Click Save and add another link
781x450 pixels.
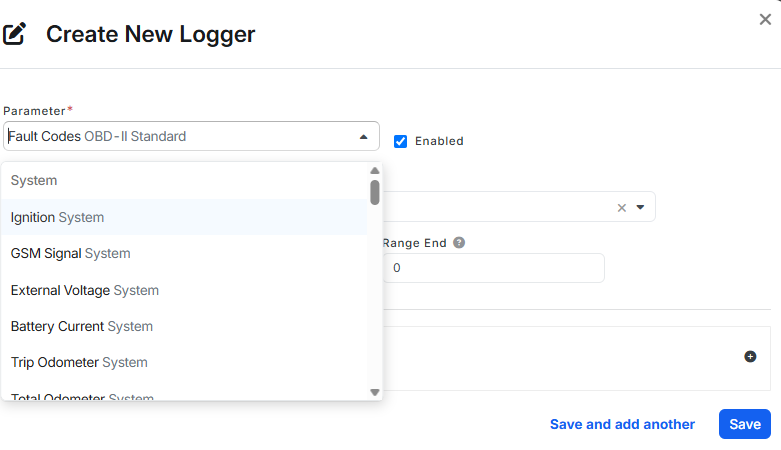pyautogui.click(x=622, y=424)
